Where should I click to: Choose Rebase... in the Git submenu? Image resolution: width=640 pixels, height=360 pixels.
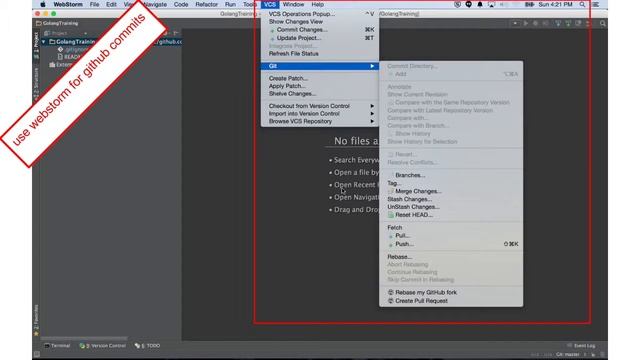tap(451, 257)
